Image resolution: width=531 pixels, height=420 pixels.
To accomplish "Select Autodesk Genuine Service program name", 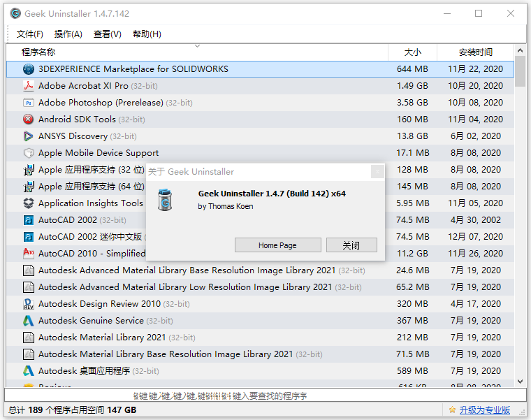I will (91, 321).
